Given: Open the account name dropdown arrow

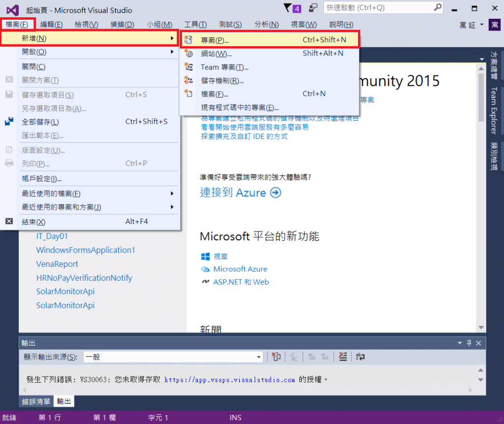Looking at the screenshot, I should pyautogui.click(x=481, y=25).
